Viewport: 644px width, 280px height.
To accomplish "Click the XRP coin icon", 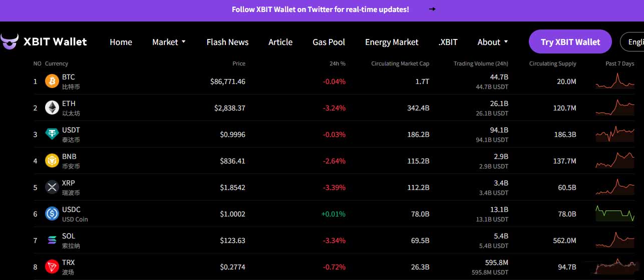I will 52,187.
